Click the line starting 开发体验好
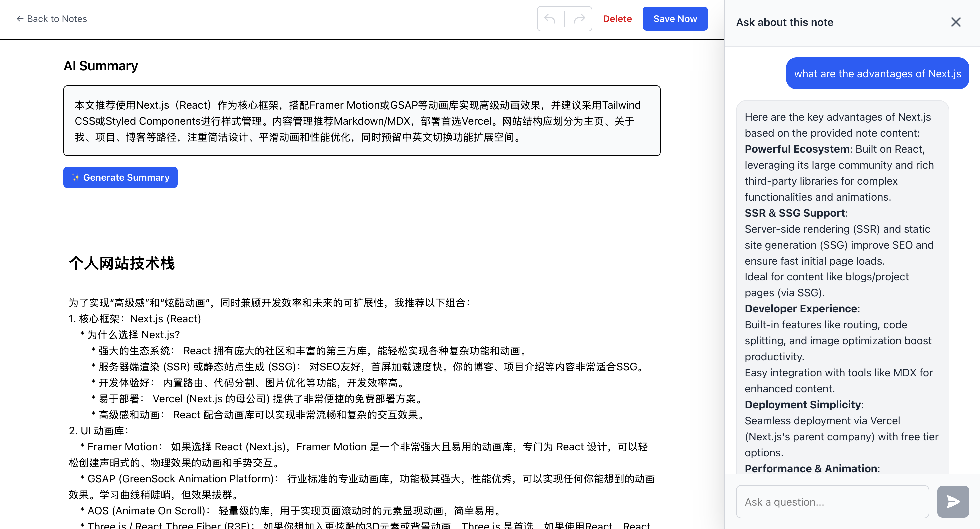Viewport: 980px width, 529px height. [x=247, y=382]
